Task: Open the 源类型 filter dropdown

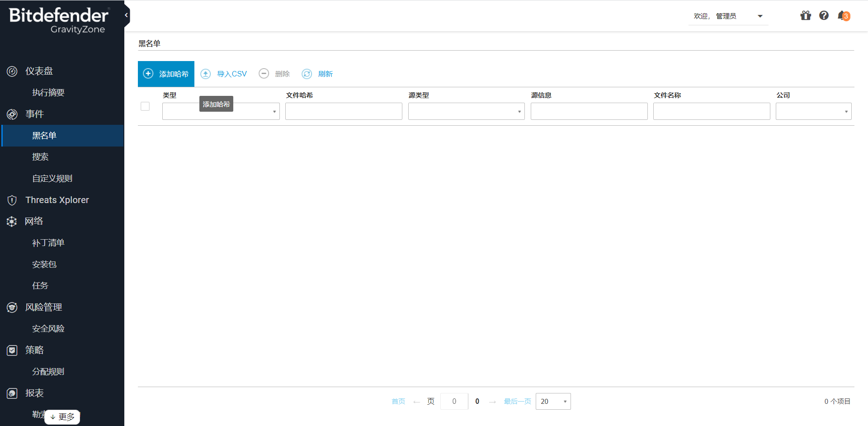Action: (467, 111)
